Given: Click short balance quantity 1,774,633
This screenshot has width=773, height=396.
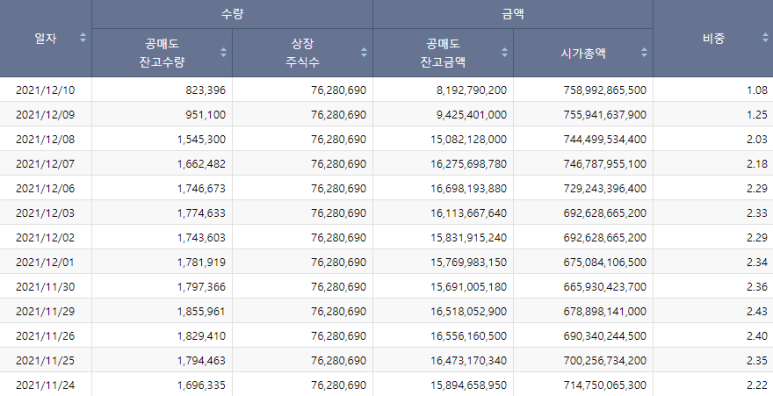Looking at the screenshot, I should click(x=202, y=213).
